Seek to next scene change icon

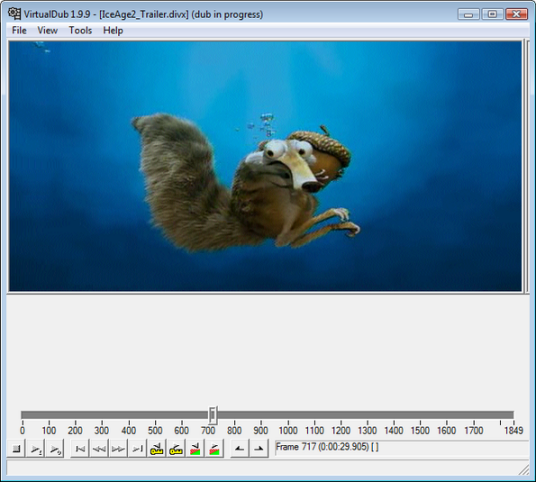click(x=214, y=448)
